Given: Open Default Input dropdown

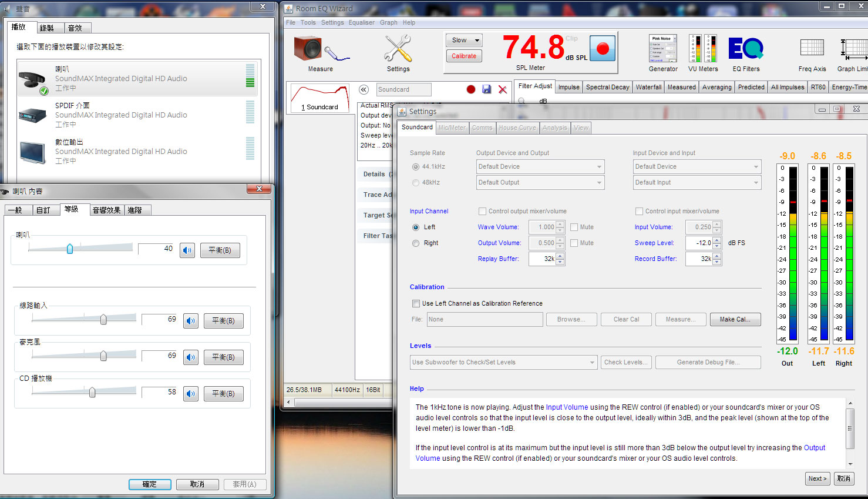Looking at the screenshot, I should tap(697, 183).
